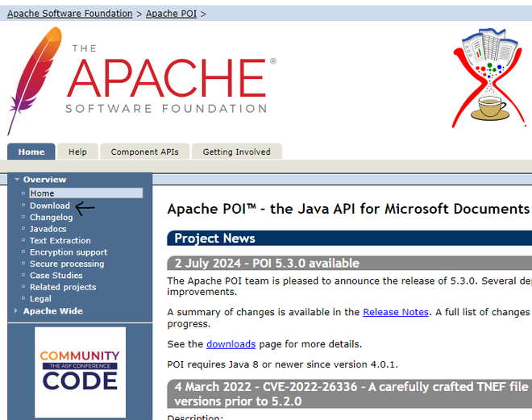Open the Legal sidebar link
This screenshot has width=532, height=420.
tap(41, 298)
